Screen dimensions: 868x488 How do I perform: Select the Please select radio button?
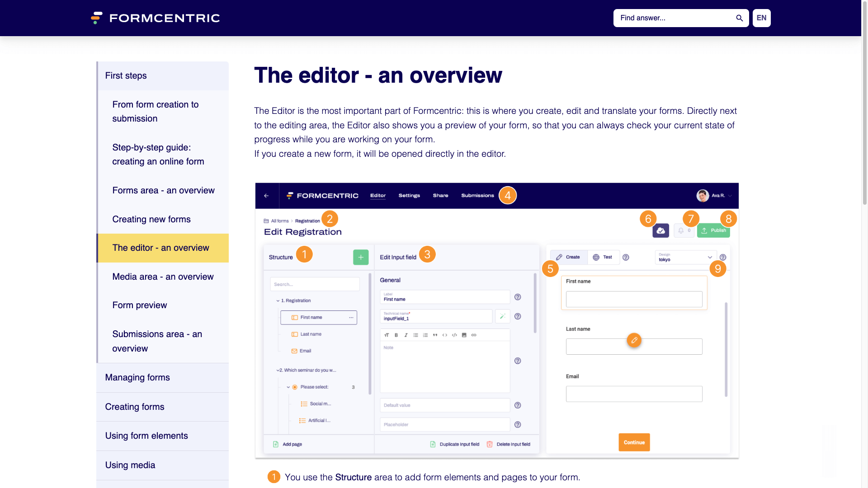click(295, 387)
